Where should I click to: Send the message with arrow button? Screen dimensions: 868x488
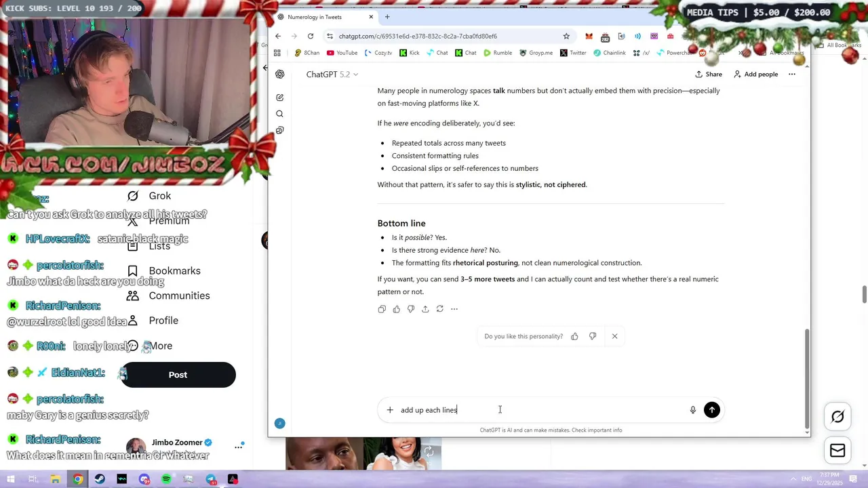pyautogui.click(x=712, y=409)
